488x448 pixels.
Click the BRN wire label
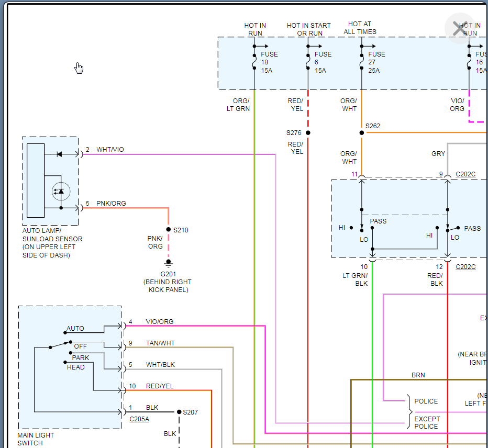click(x=418, y=375)
